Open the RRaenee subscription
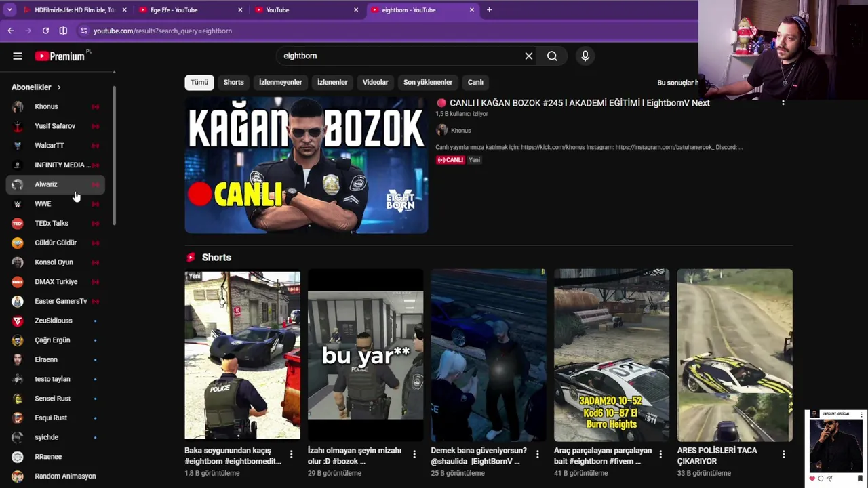The width and height of the screenshot is (868, 488). click(x=56, y=457)
